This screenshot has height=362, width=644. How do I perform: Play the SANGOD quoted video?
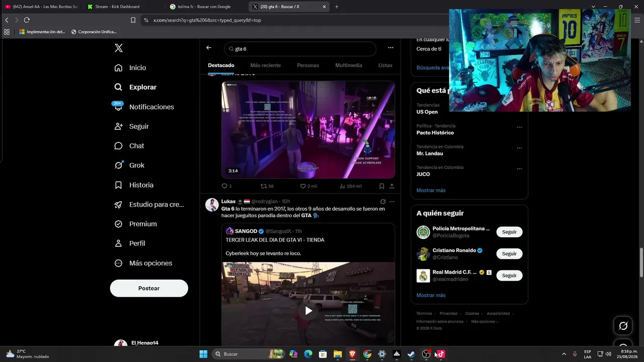click(308, 311)
